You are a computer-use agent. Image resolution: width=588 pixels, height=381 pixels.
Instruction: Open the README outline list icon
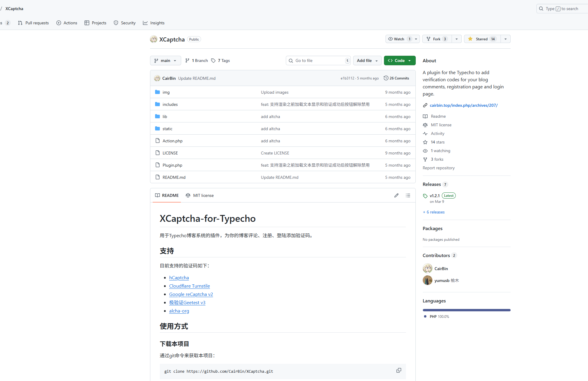(x=408, y=195)
